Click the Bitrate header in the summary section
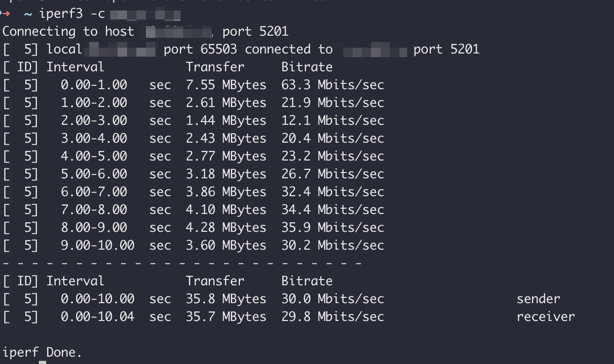This screenshot has width=614, height=364. tap(307, 281)
